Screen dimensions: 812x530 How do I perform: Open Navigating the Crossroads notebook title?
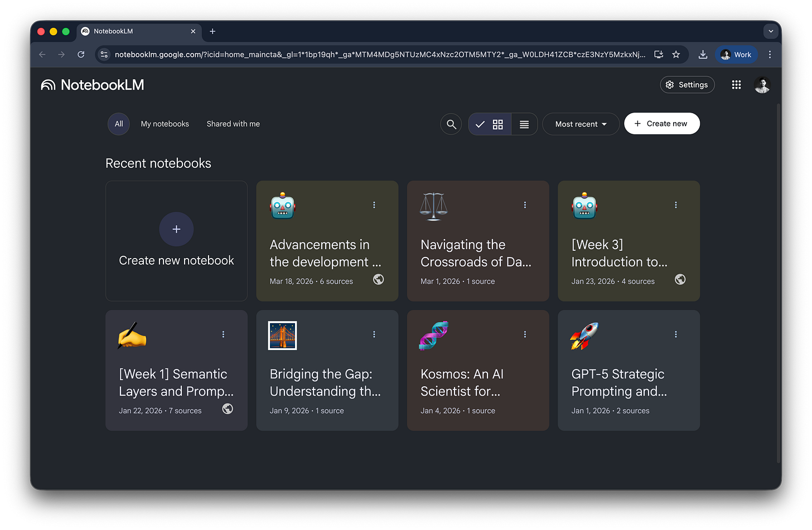476,253
